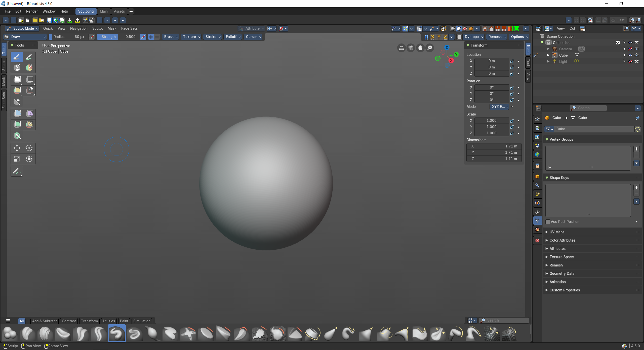The width and height of the screenshot is (644, 350).
Task: Open the Modifiers wrench properties tab
Action: pos(537,185)
